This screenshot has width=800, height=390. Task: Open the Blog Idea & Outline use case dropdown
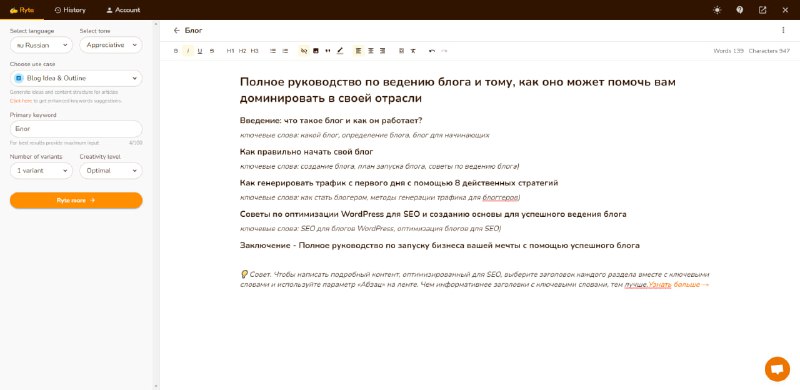[x=76, y=78]
